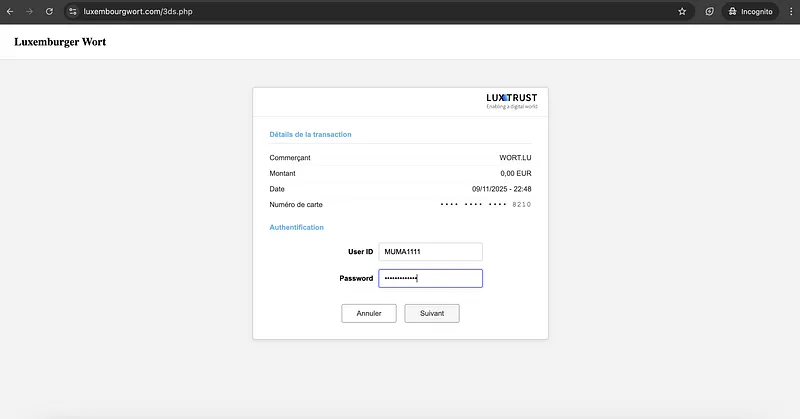
Task: Click the browser forward arrow
Action: [x=30, y=11]
